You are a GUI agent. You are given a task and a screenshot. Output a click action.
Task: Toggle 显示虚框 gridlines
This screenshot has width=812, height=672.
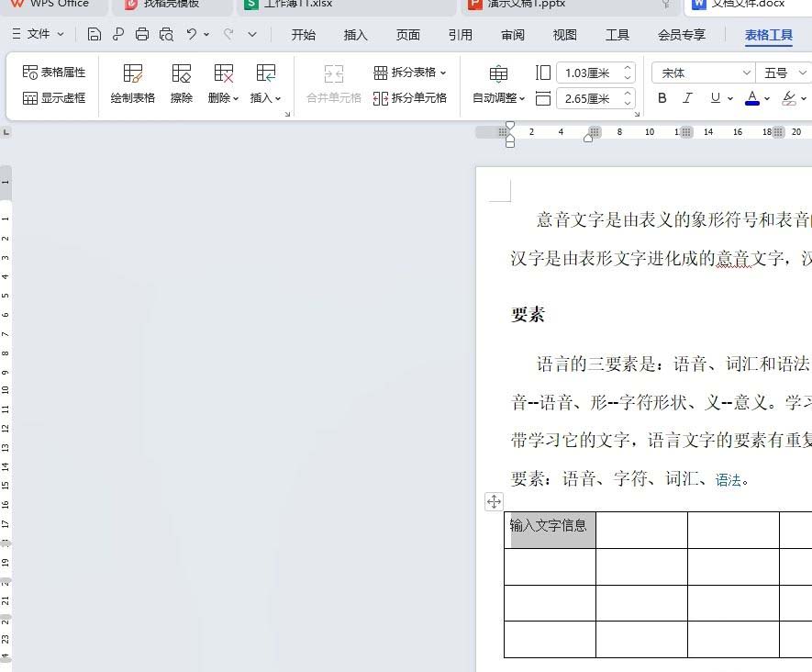tap(54, 98)
